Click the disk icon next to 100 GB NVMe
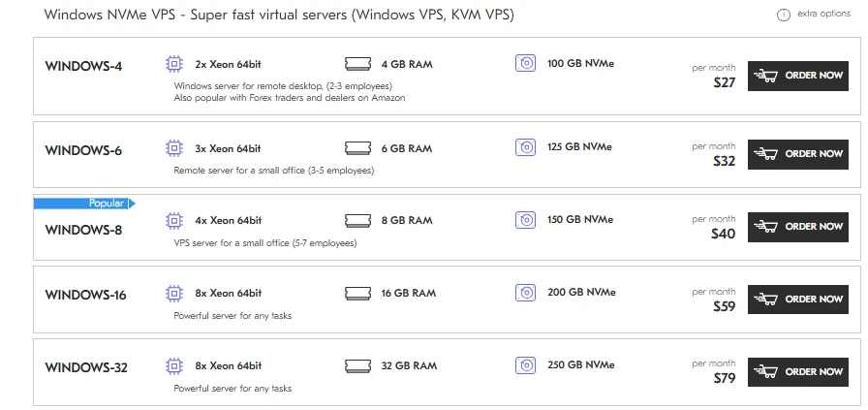The height and width of the screenshot is (410, 868). tap(525, 64)
